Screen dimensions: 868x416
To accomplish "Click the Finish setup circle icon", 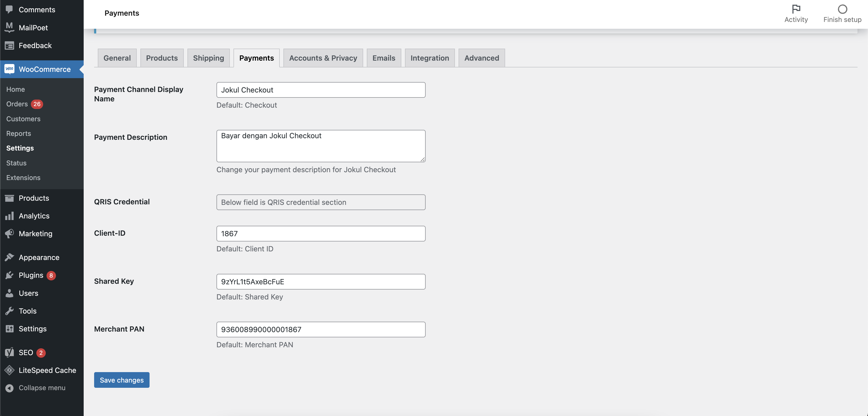I will tap(842, 9).
